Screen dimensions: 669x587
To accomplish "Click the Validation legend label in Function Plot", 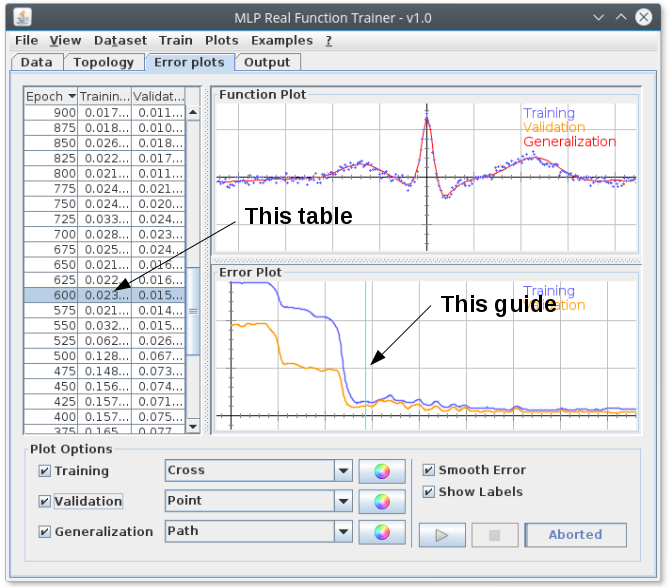I will click(554, 127).
